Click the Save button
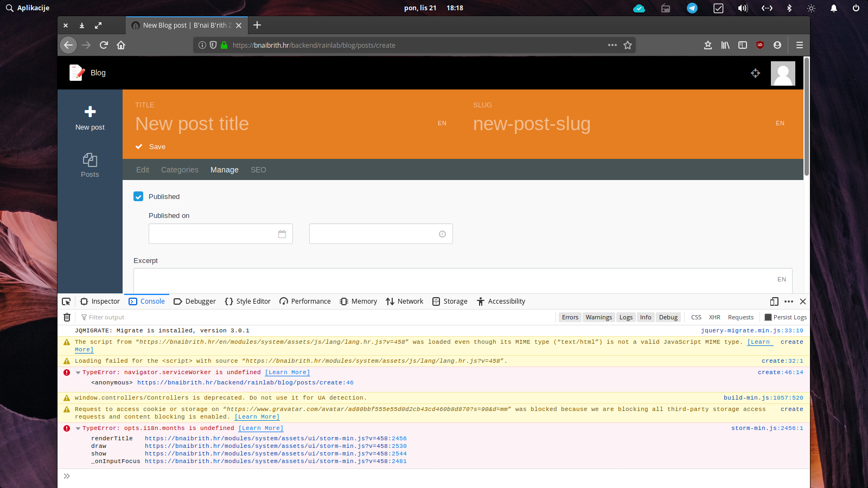This screenshot has width=868, height=488. tap(151, 146)
